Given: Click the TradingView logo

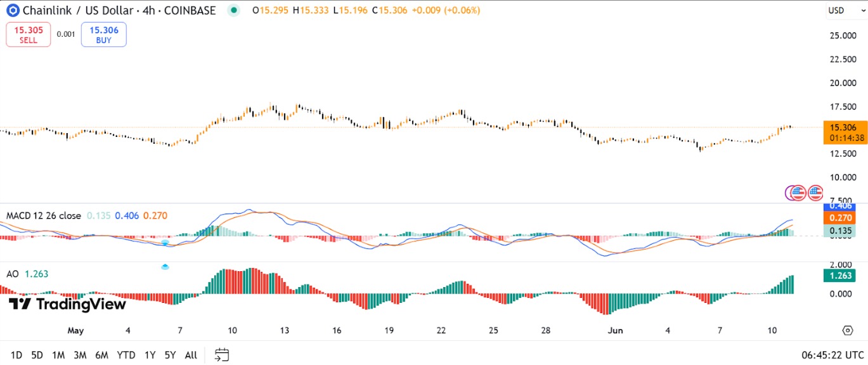Looking at the screenshot, I should 68,304.
